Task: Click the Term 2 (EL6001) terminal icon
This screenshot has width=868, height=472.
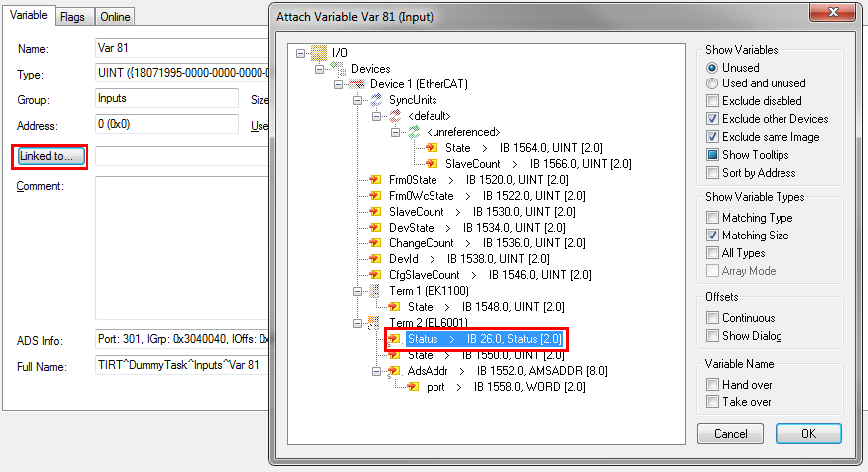Action: 374,323
